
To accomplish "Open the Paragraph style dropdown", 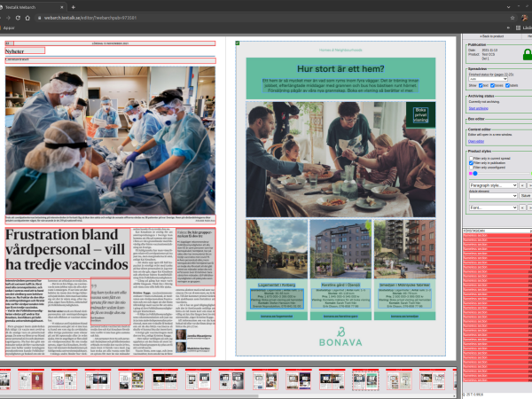I will click(x=493, y=185).
